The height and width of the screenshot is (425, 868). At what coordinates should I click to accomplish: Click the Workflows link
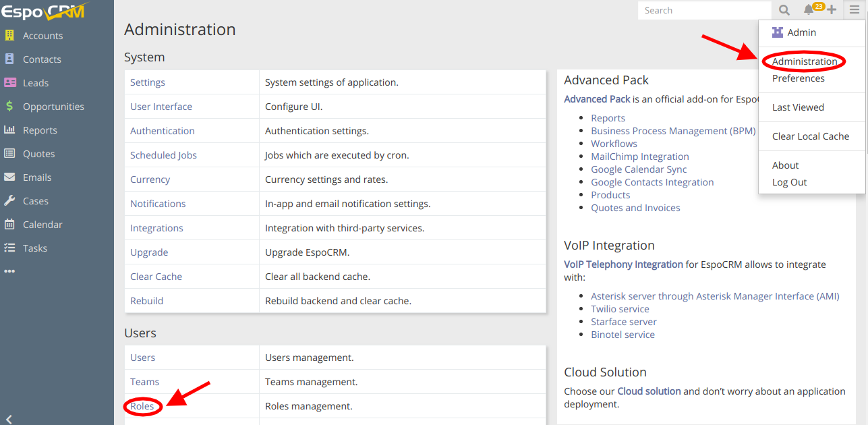[614, 144]
